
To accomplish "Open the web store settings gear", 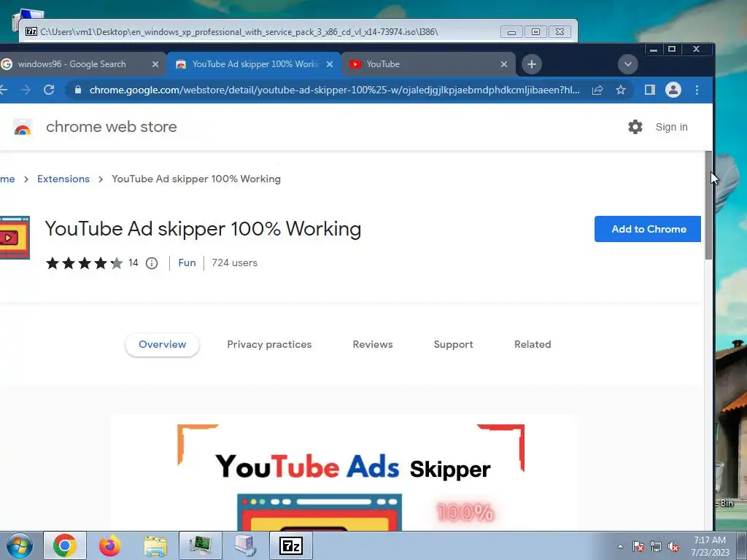I will tap(635, 127).
